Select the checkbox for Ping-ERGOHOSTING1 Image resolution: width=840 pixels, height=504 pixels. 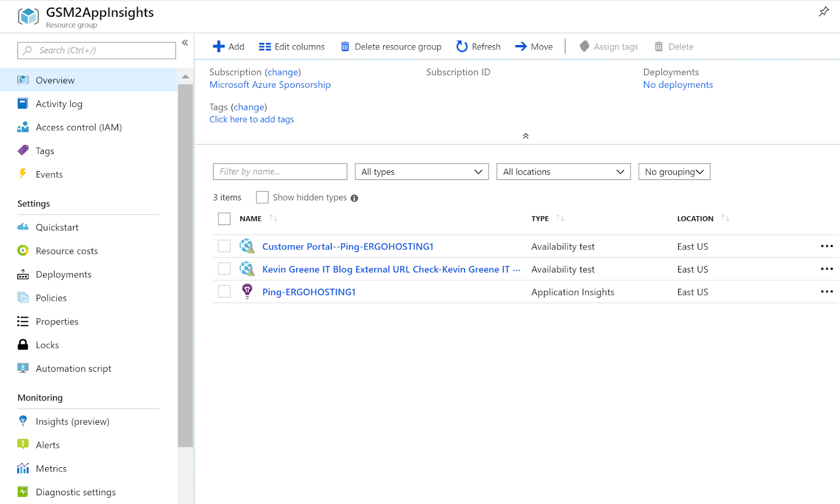[224, 291]
